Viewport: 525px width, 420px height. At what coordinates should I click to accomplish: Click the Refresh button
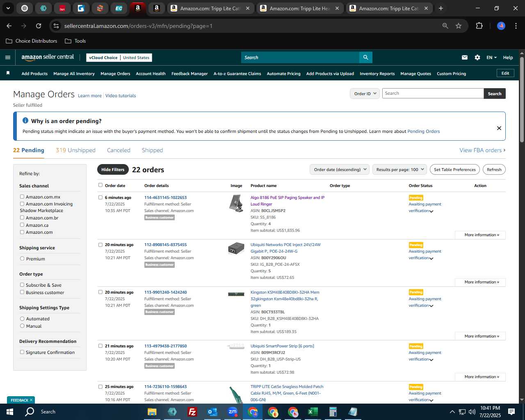[x=494, y=169]
